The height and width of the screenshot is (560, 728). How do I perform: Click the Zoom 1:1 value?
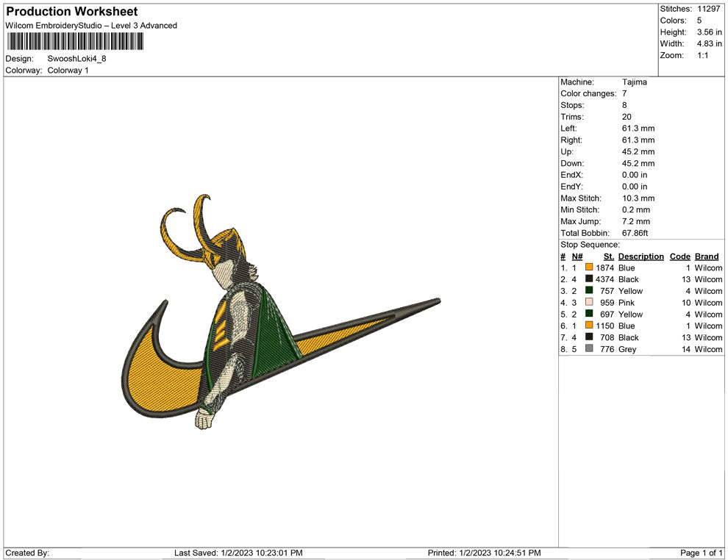(703, 56)
